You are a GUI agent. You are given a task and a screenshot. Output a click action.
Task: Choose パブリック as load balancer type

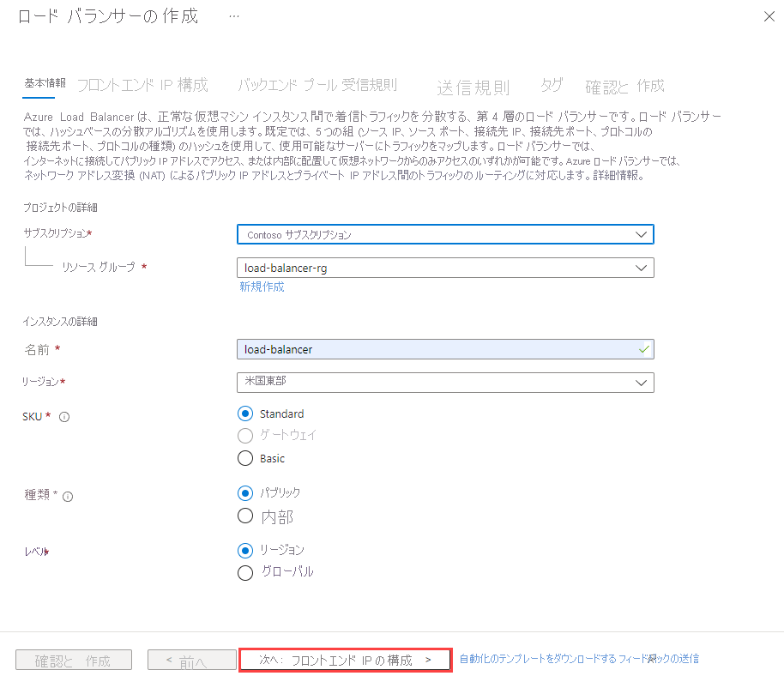click(245, 493)
